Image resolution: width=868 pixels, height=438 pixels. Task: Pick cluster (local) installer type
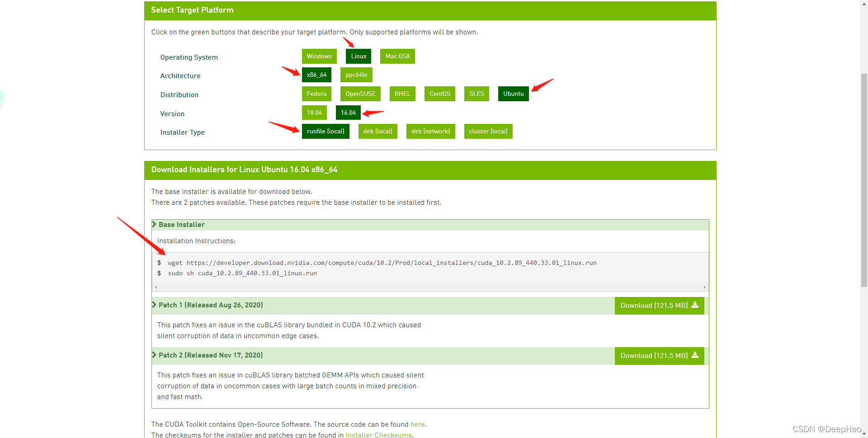(488, 132)
